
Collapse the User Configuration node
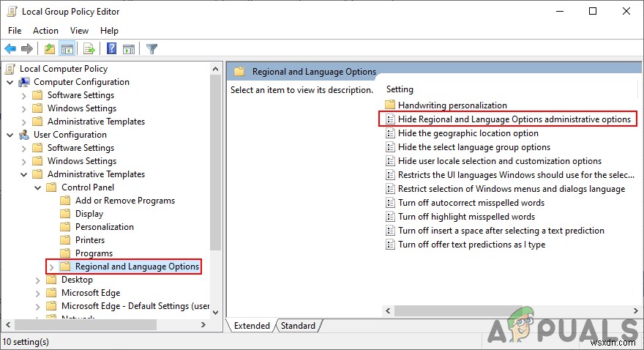tap(10, 135)
